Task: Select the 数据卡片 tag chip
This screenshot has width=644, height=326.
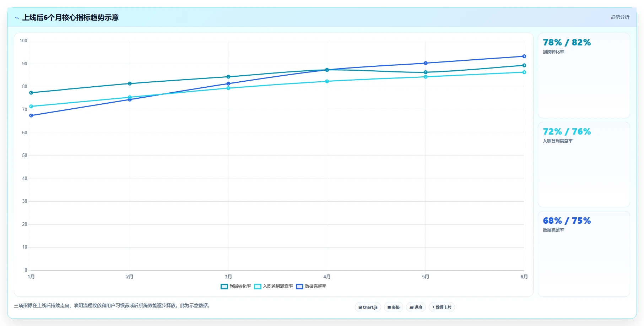Action: pyautogui.click(x=442, y=307)
